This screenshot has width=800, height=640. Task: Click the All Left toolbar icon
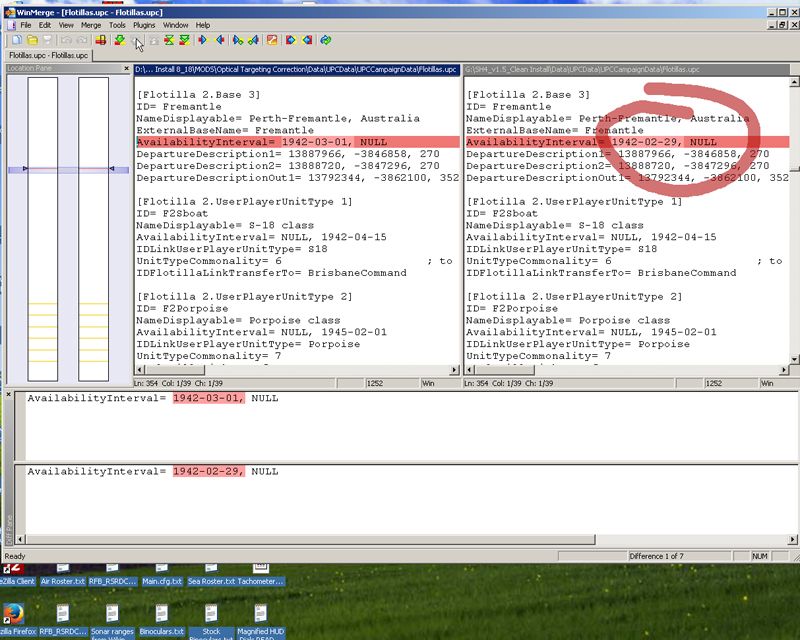point(307,40)
